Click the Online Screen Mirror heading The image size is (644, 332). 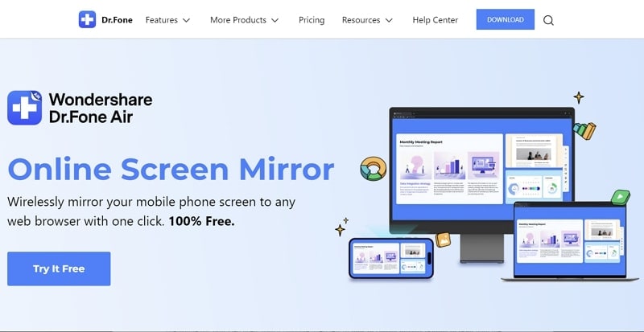point(171,169)
